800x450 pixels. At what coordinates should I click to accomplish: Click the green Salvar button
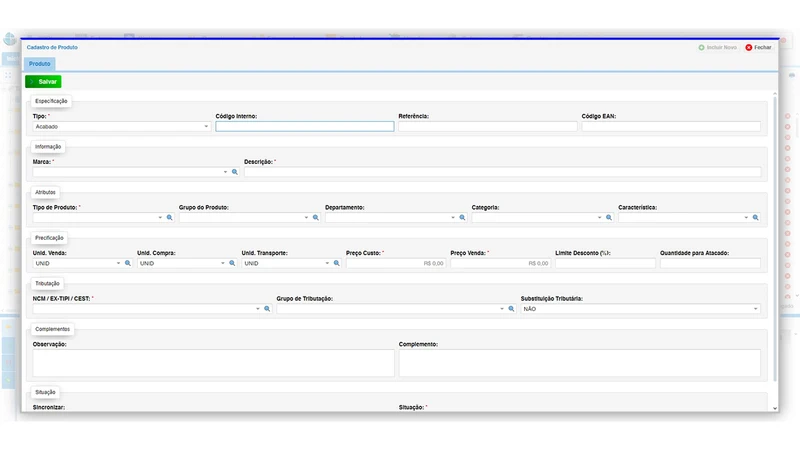pos(43,82)
